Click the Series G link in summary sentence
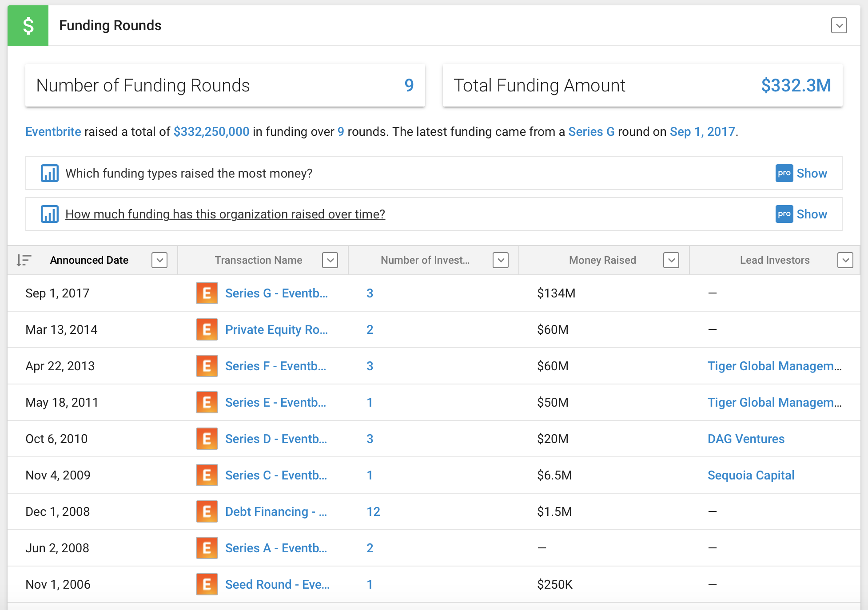868x610 pixels. [591, 132]
